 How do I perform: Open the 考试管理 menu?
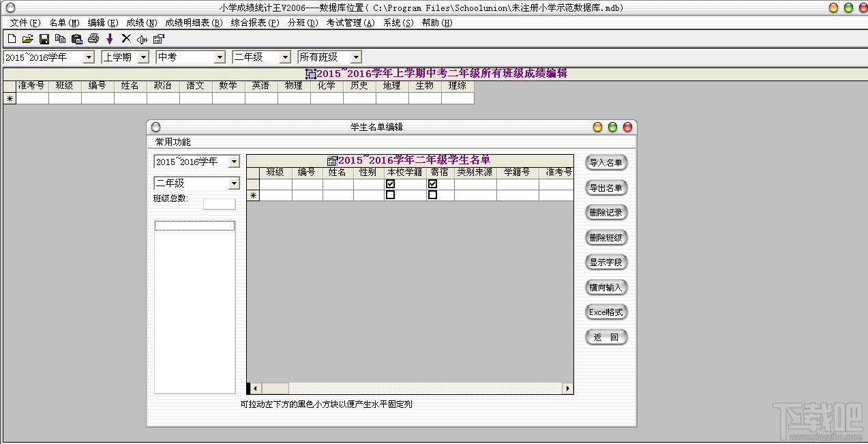point(350,23)
